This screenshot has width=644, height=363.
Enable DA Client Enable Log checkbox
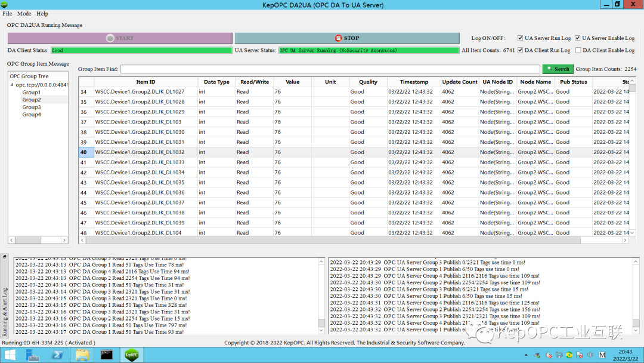click(578, 50)
